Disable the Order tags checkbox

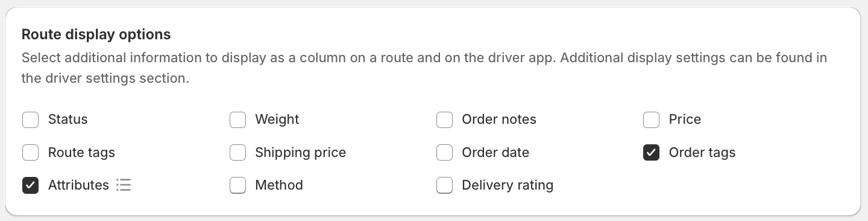(651, 152)
